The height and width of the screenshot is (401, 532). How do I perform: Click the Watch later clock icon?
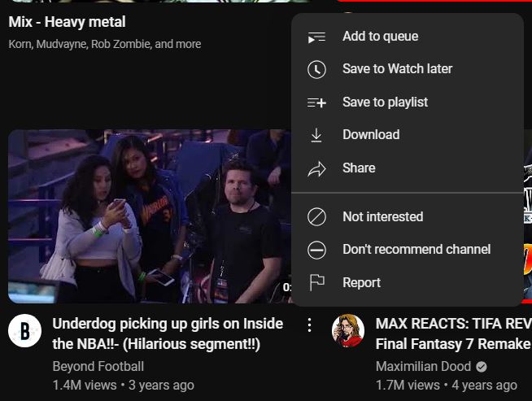(x=316, y=69)
